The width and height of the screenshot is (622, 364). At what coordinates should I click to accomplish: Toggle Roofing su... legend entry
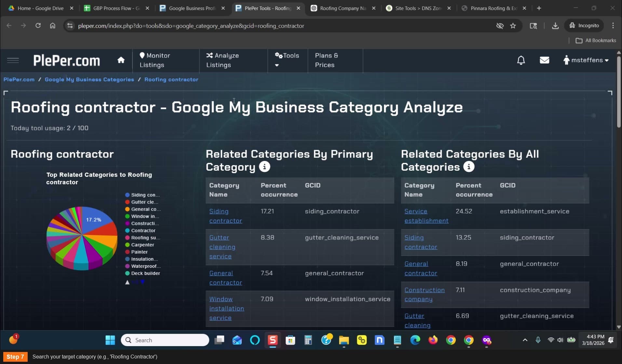[143, 238]
